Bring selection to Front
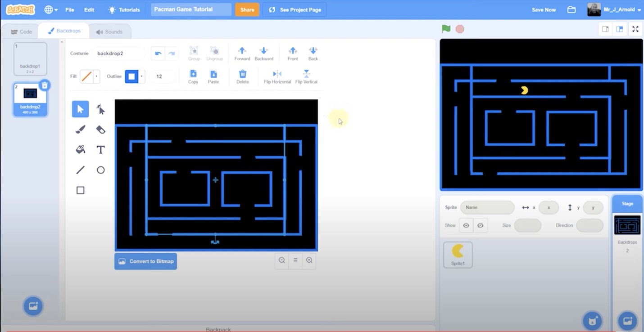Screen dimensions: 644x332 (293, 53)
